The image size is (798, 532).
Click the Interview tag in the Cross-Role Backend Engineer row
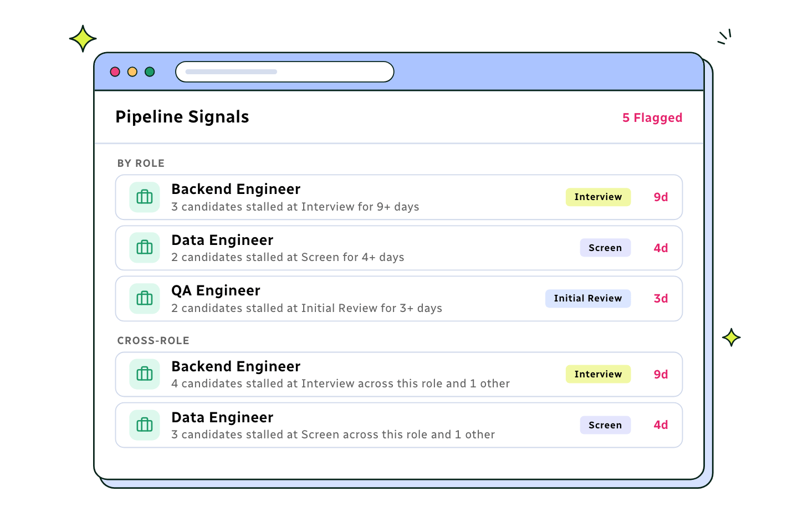click(x=598, y=374)
